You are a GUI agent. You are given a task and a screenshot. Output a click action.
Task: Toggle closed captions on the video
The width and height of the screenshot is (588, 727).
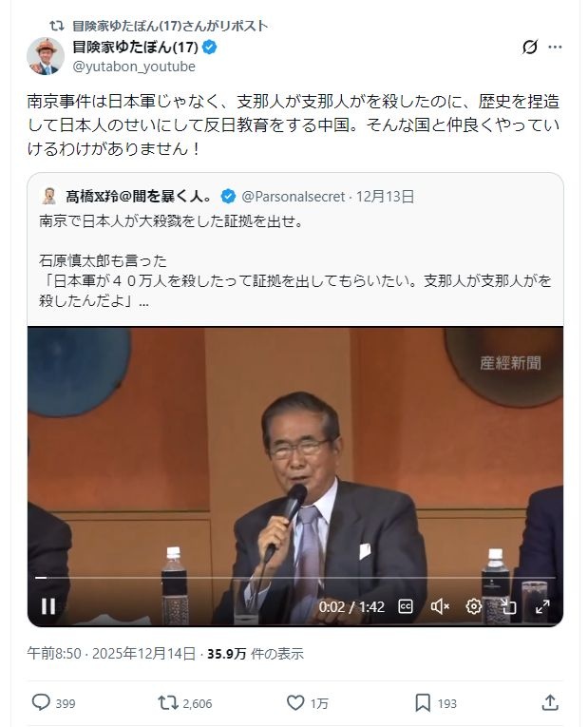click(x=406, y=606)
